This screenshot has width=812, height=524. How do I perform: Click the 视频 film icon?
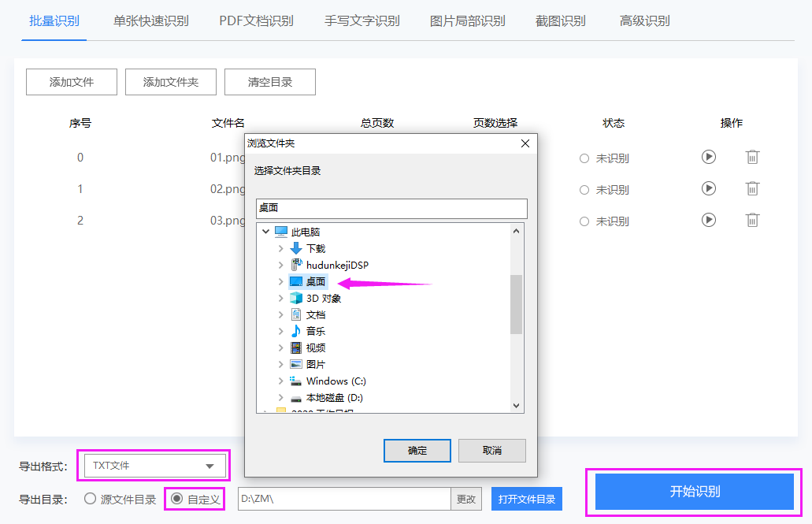pos(295,347)
